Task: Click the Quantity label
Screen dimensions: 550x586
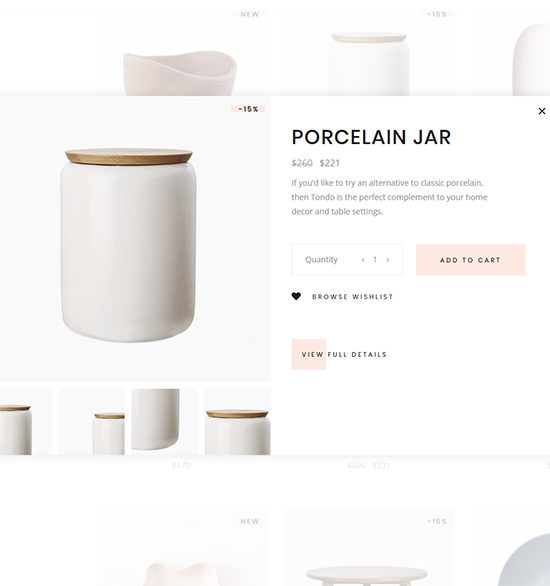Action: [x=321, y=260]
